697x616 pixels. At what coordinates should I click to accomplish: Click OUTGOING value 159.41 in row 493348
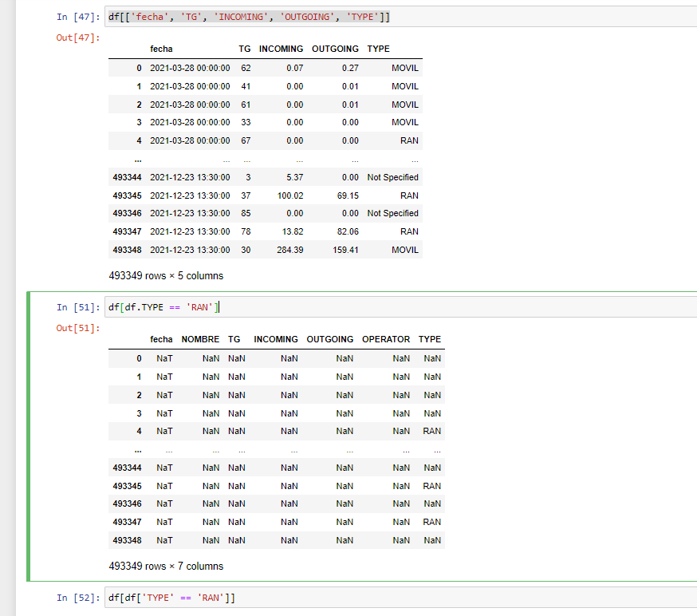(345, 250)
